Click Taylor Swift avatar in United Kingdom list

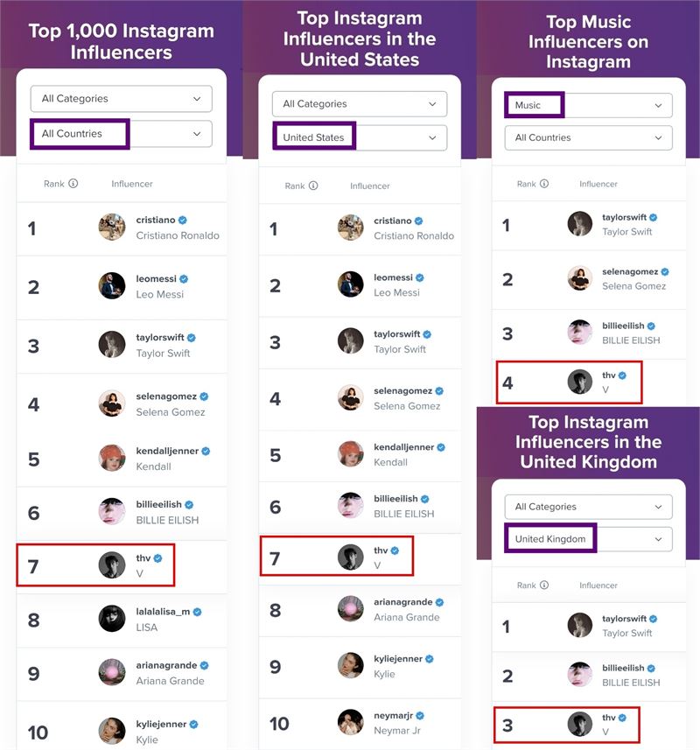tap(580, 625)
